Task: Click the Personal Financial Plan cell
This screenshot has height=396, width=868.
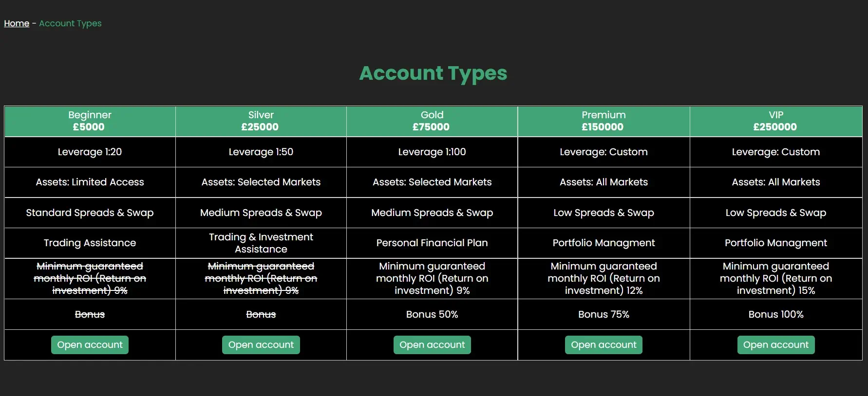Action: (432, 243)
